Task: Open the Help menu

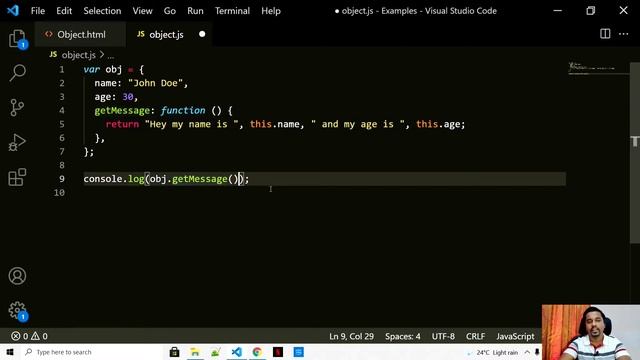Action: pyautogui.click(x=271, y=11)
